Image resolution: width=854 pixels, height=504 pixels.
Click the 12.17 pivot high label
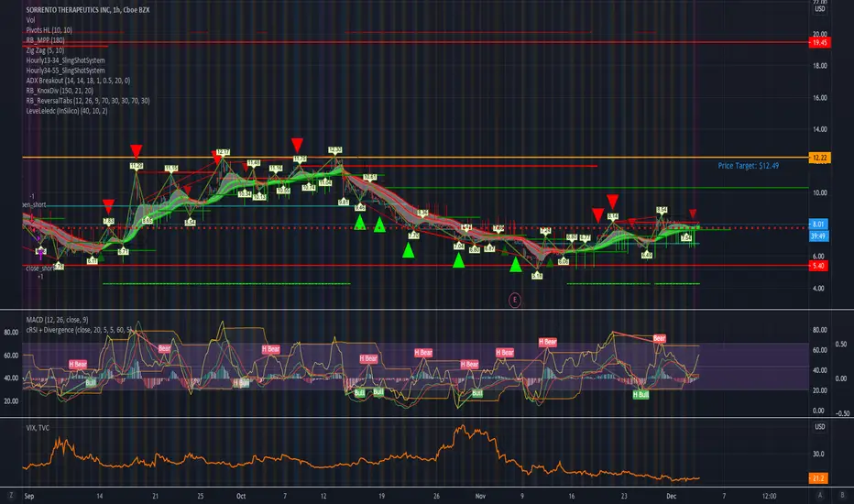pos(223,152)
